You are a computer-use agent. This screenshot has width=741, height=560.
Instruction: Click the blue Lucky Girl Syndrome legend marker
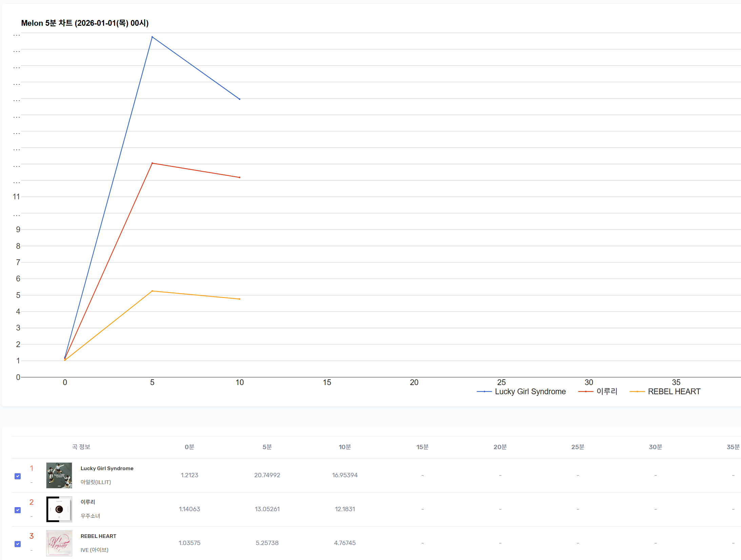pos(484,392)
